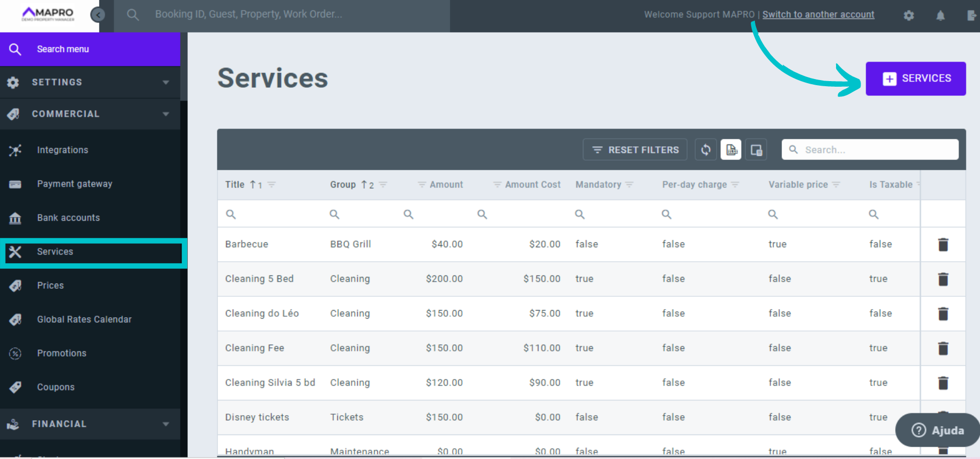Delete the Barbecue service row

[x=943, y=245]
